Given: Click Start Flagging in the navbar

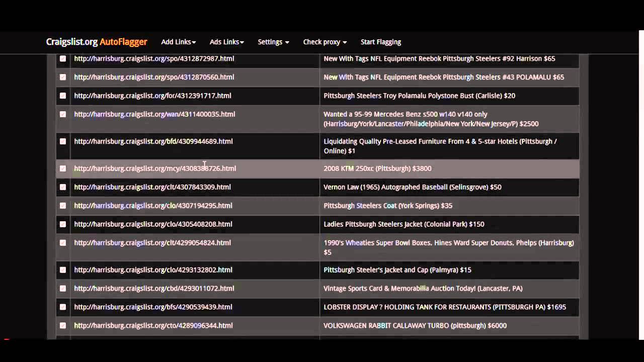Looking at the screenshot, I should 381,42.
